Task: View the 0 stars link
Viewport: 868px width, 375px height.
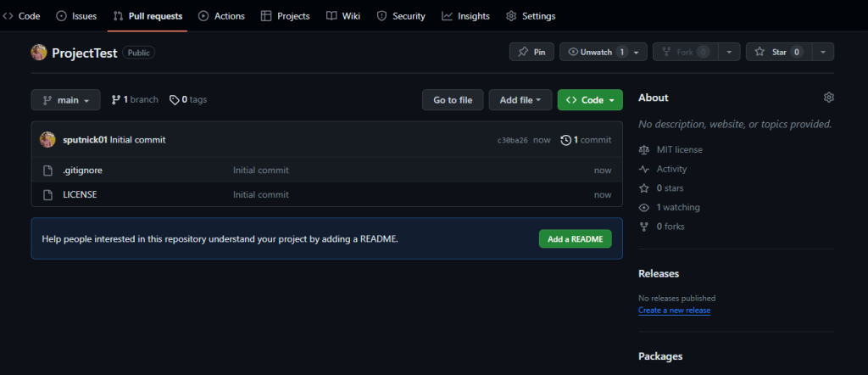Action: [x=670, y=188]
